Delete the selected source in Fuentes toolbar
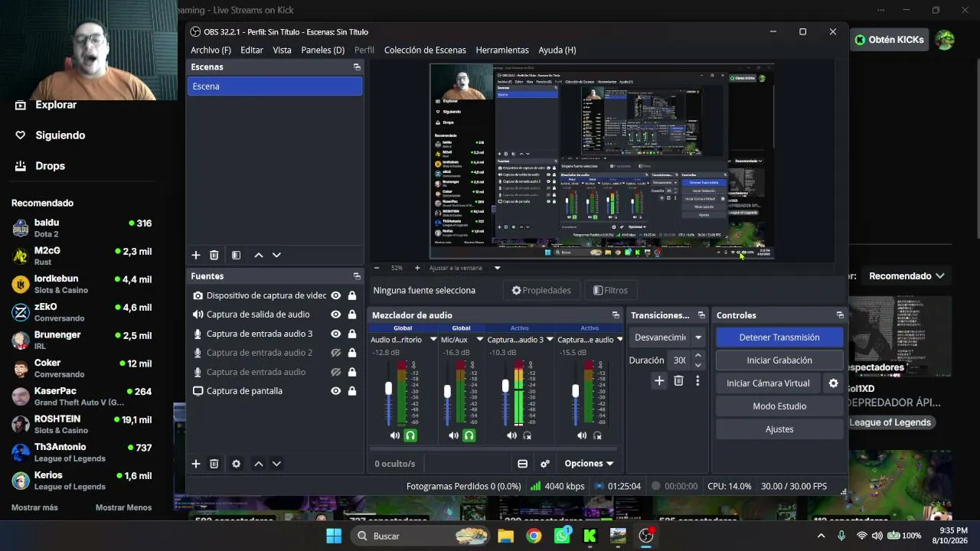980x551 pixels. coord(214,464)
